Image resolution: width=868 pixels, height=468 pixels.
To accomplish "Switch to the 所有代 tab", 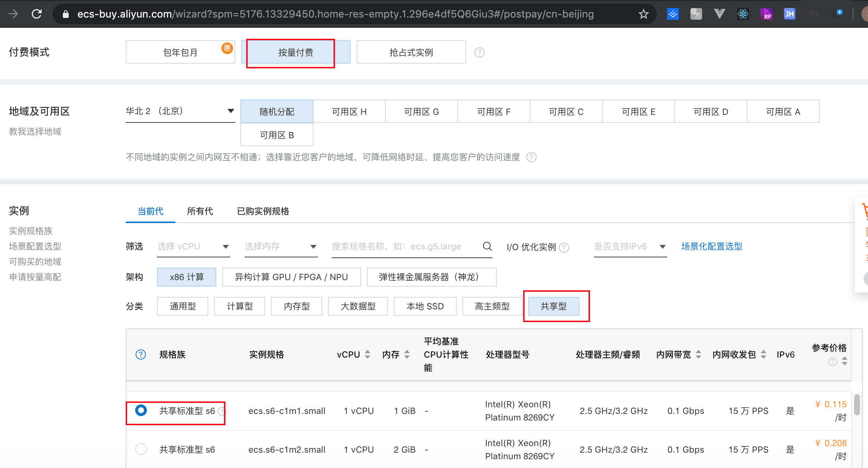I will coord(200,211).
